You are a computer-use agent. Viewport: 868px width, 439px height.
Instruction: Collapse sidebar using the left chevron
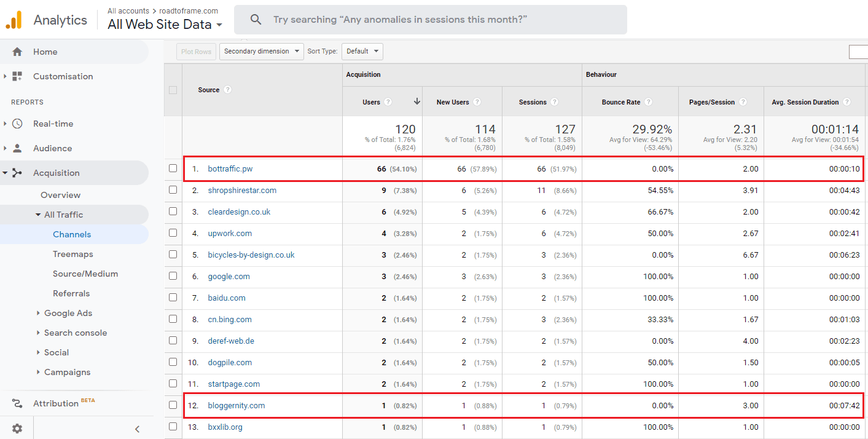(137, 429)
